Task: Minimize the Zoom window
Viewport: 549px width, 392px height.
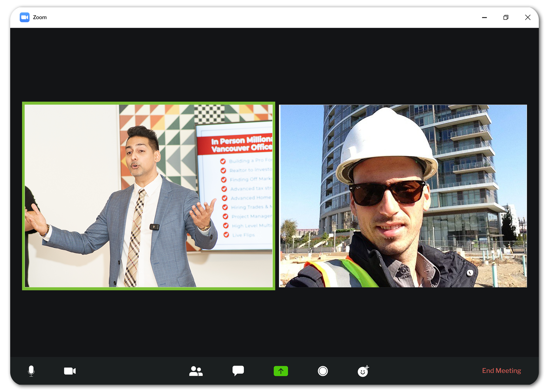Action: (x=484, y=18)
